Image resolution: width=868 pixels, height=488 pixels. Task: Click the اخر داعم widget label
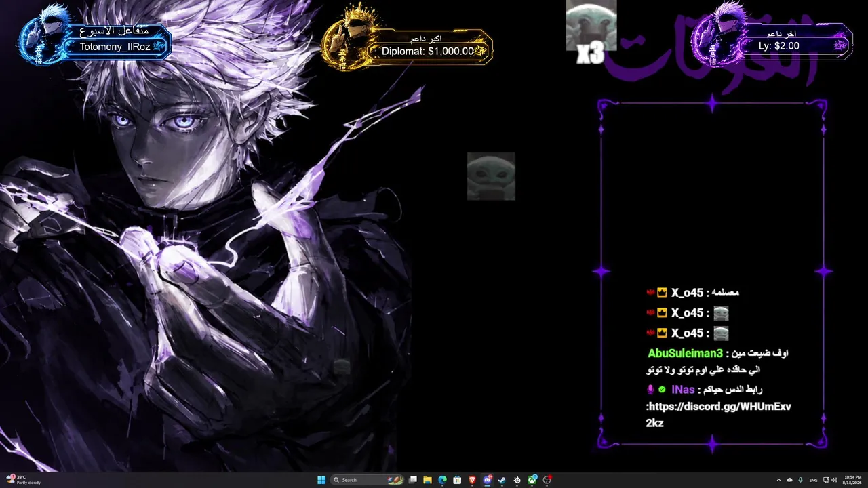(x=781, y=34)
